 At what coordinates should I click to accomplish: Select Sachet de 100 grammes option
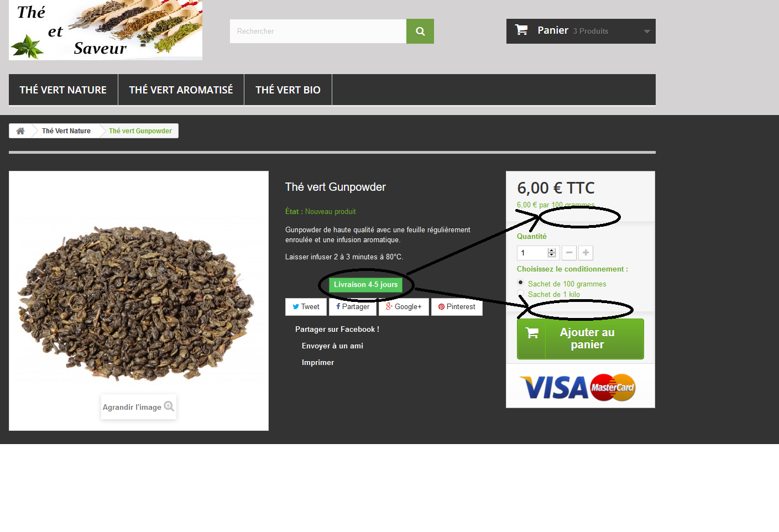click(520, 283)
